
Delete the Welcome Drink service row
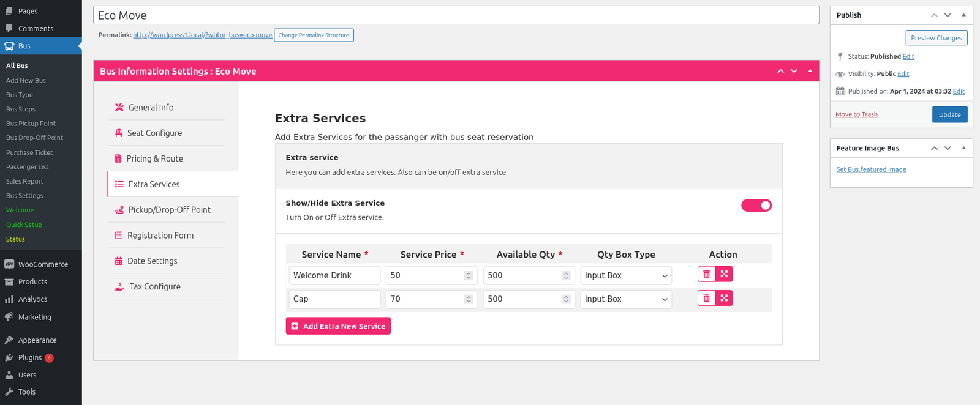click(706, 274)
